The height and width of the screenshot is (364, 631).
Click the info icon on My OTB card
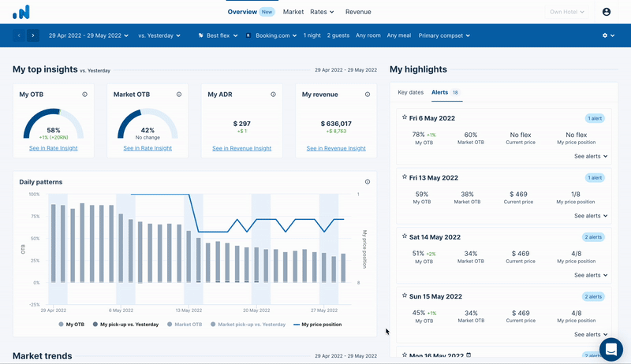tap(84, 95)
